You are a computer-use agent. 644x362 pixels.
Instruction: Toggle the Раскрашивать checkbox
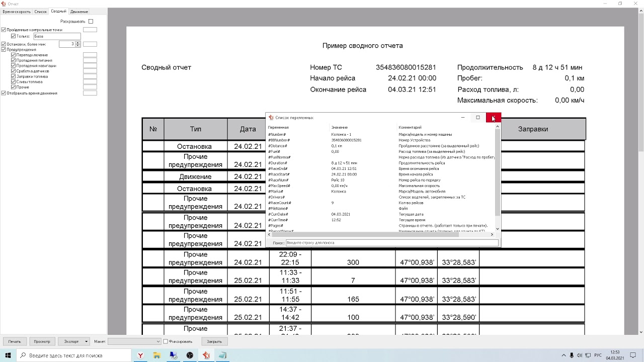(x=91, y=22)
